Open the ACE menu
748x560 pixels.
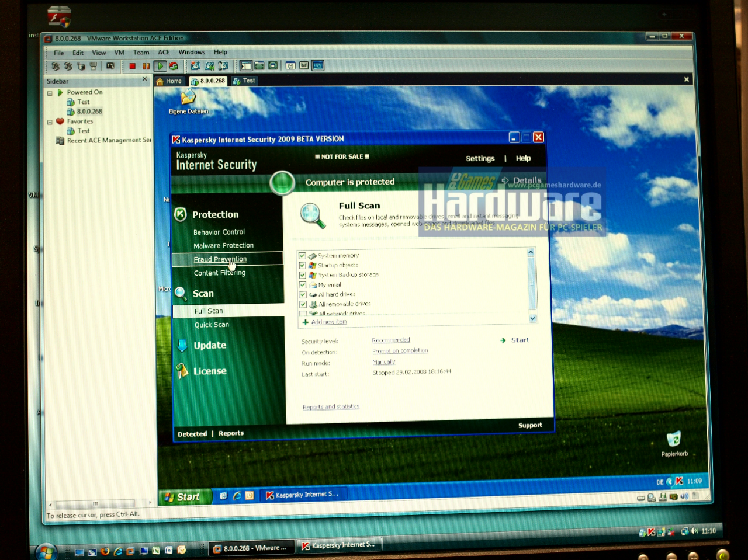pos(164,52)
